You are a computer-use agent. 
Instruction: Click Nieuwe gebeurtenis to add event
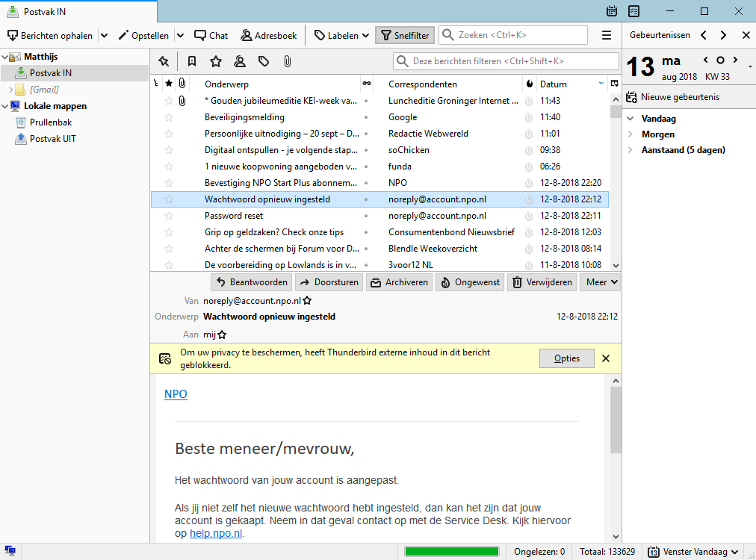672,97
